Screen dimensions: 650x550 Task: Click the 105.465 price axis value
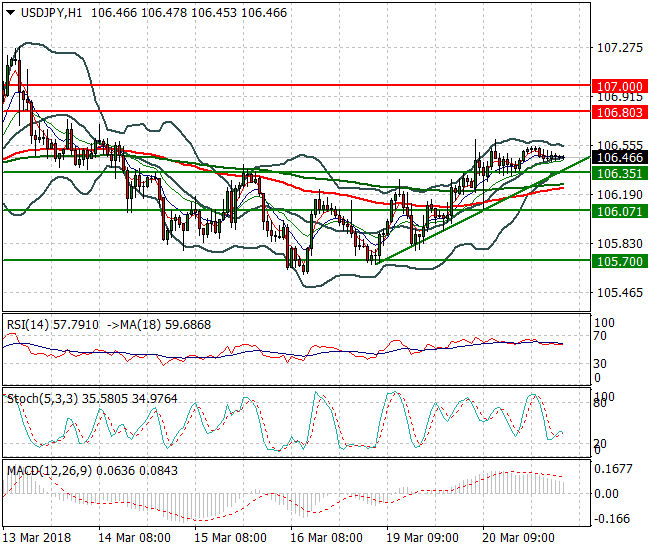point(620,293)
